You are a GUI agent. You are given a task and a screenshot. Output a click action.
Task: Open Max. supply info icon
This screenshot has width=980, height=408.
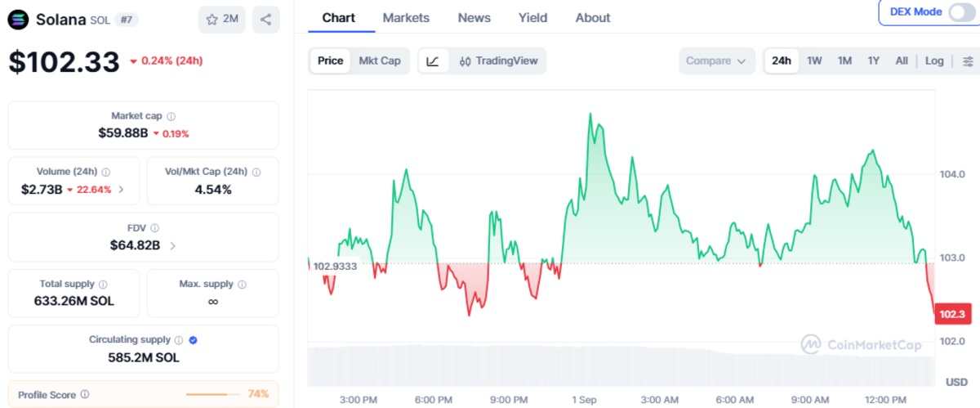(242, 284)
